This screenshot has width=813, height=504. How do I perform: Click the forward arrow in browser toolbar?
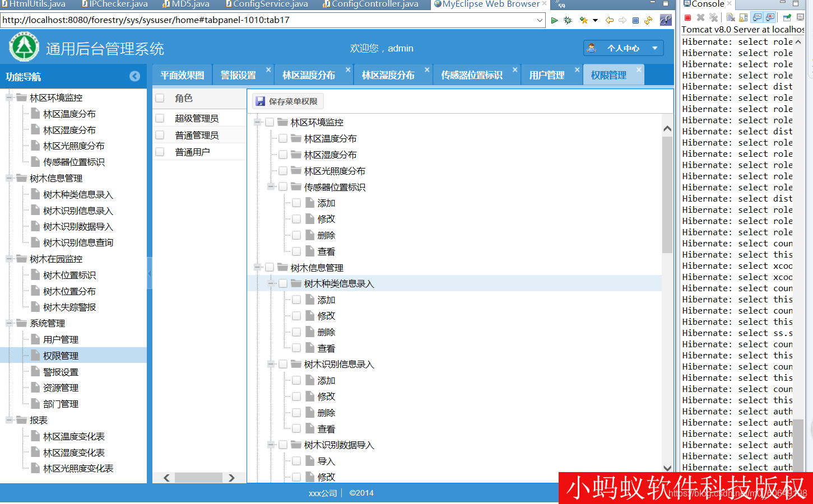tap(622, 20)
